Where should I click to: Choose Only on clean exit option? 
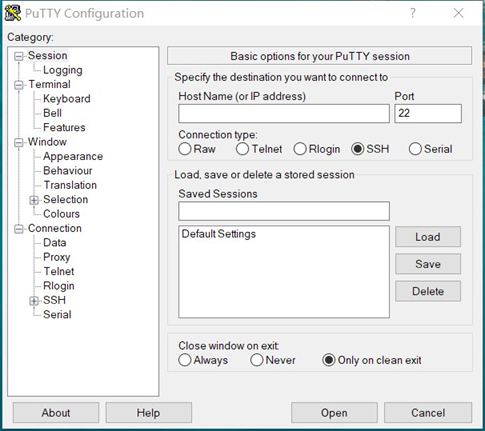click(x=329, y=360)
